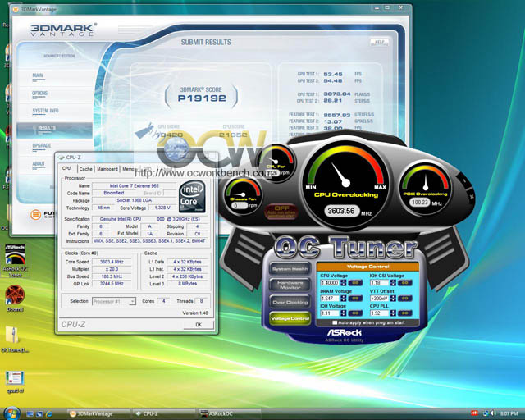Screen dimensions: 525x420
Task: Click the Futuremark logo icon in 3DMark
Action: point(36,214)
